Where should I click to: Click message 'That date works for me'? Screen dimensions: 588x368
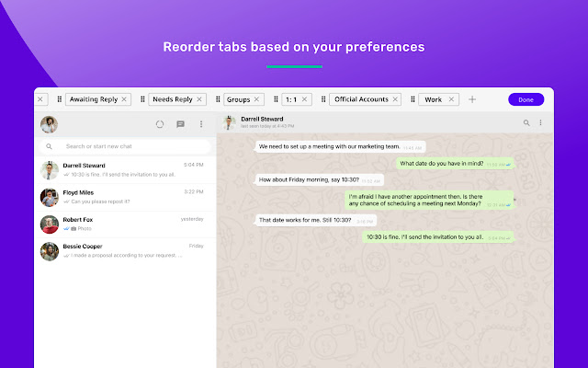pyautogui.click(x=316, y=220)
